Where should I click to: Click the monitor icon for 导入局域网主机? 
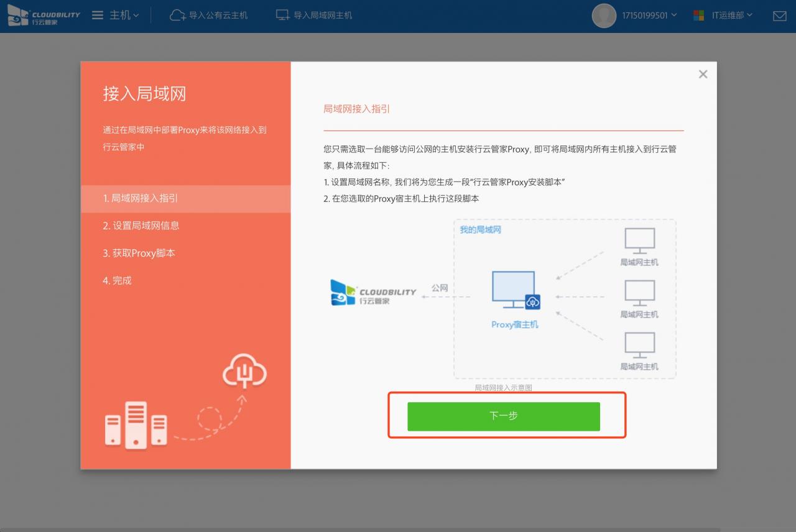pyautogui.click(x=283, y=16)
